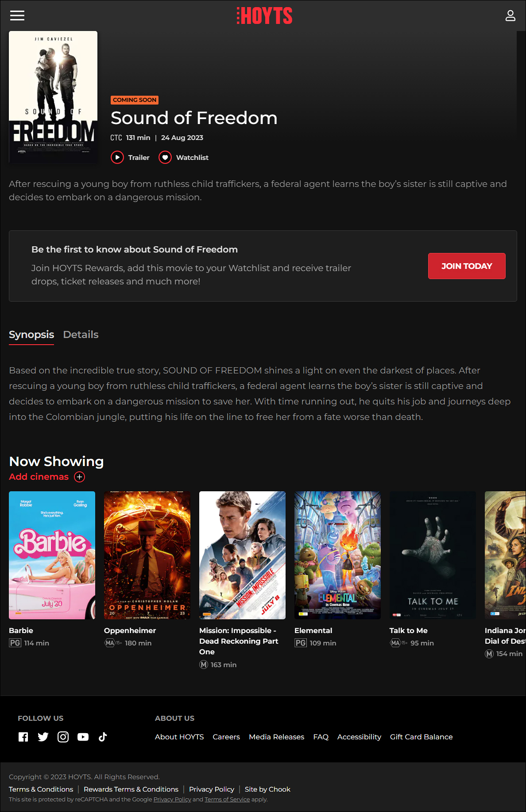Open the Elemental movie poster
Viewport: 526px width, 812px height.
(x=337, y=555)
